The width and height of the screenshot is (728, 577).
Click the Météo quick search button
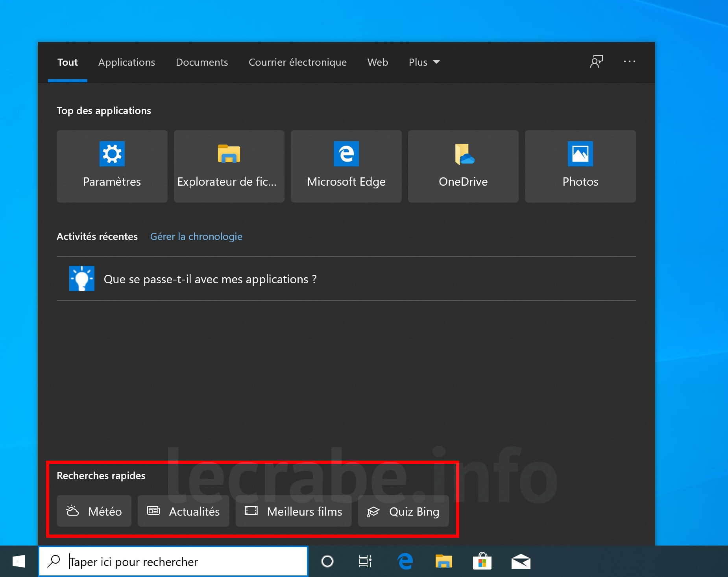pyautogui.click(x=94, y=511)
